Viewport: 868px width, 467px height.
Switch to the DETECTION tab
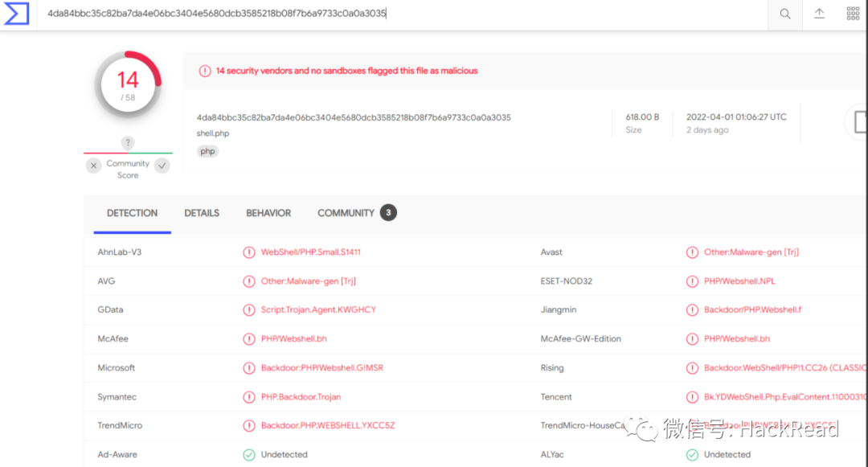coord(133,213)
